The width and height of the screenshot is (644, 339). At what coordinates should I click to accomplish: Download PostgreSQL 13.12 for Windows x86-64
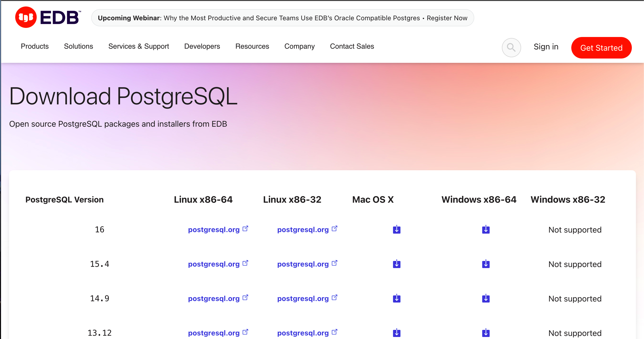click(486, 333)
